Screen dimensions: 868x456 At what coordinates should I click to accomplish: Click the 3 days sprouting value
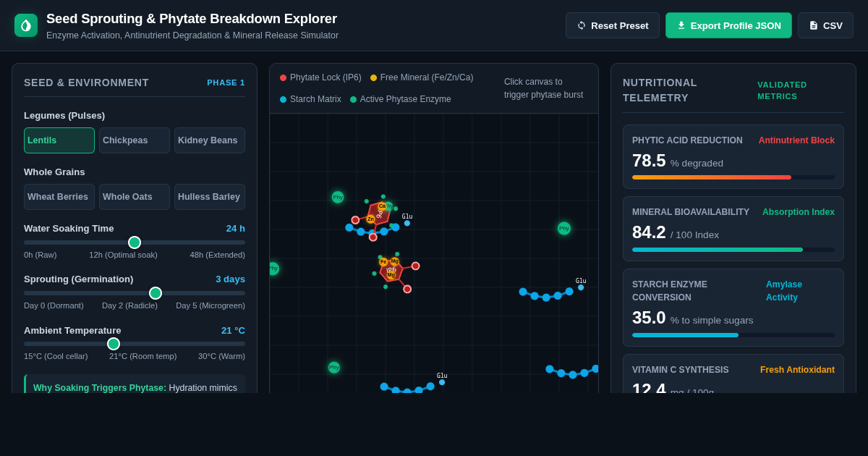230,279
